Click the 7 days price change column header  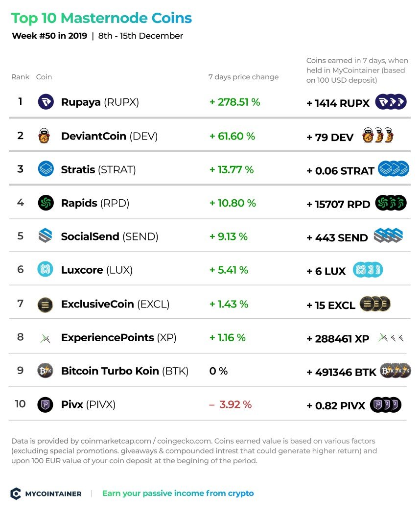(243, 77)
